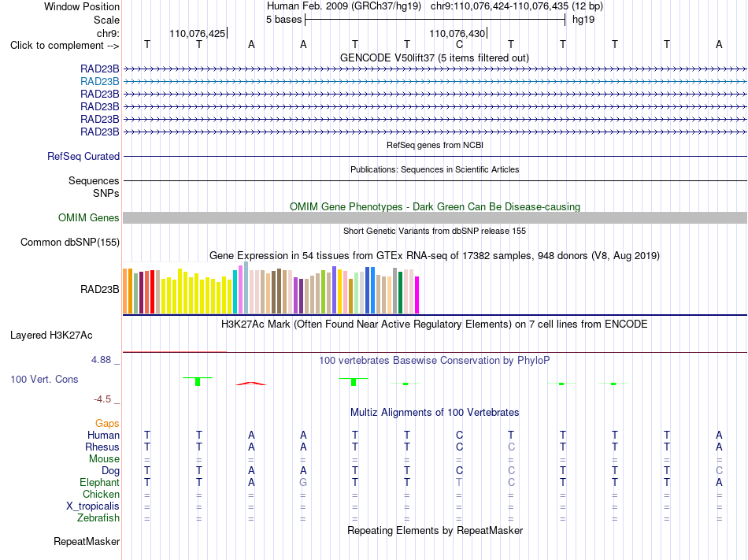Click the 'Click to complement -->' label
The height and width of the screenshot is (560, 748).
(65, 46)
